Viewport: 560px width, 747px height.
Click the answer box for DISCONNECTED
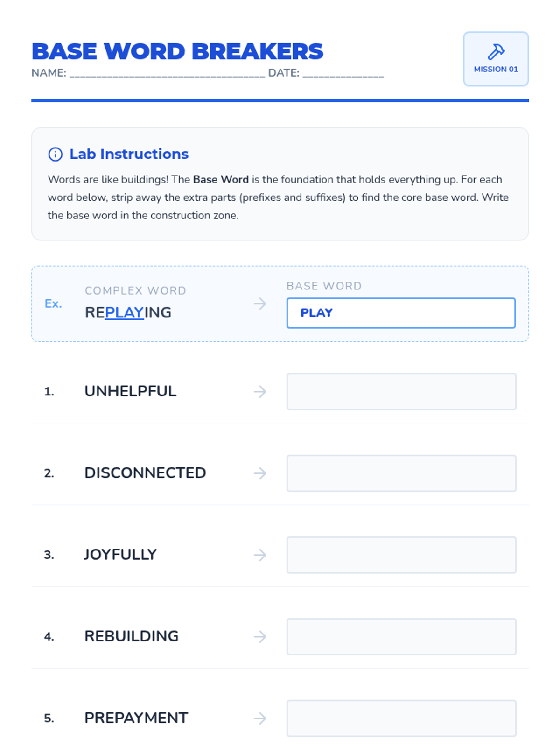(x=401, y=473)
